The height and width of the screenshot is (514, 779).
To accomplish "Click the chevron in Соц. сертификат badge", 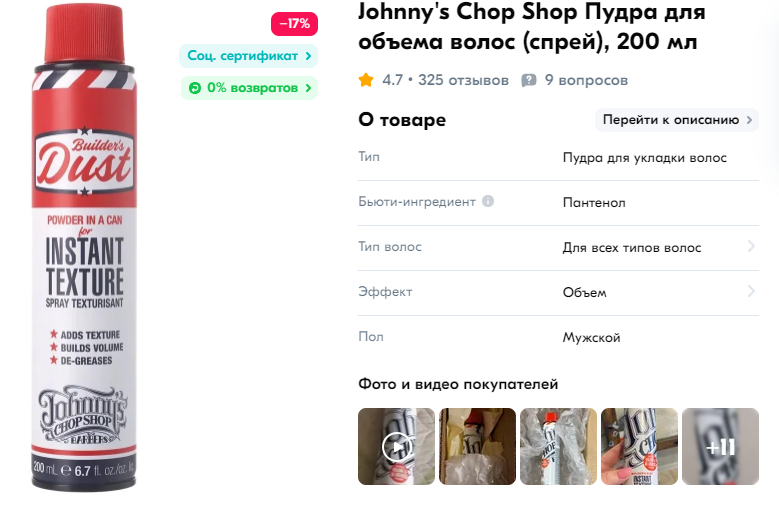I will (x=308, y=56).
